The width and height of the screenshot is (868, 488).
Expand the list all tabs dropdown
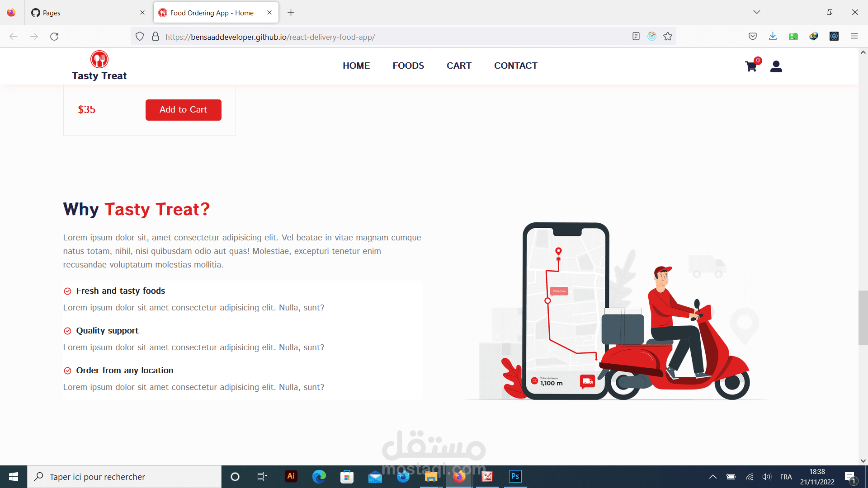point(756,12)
